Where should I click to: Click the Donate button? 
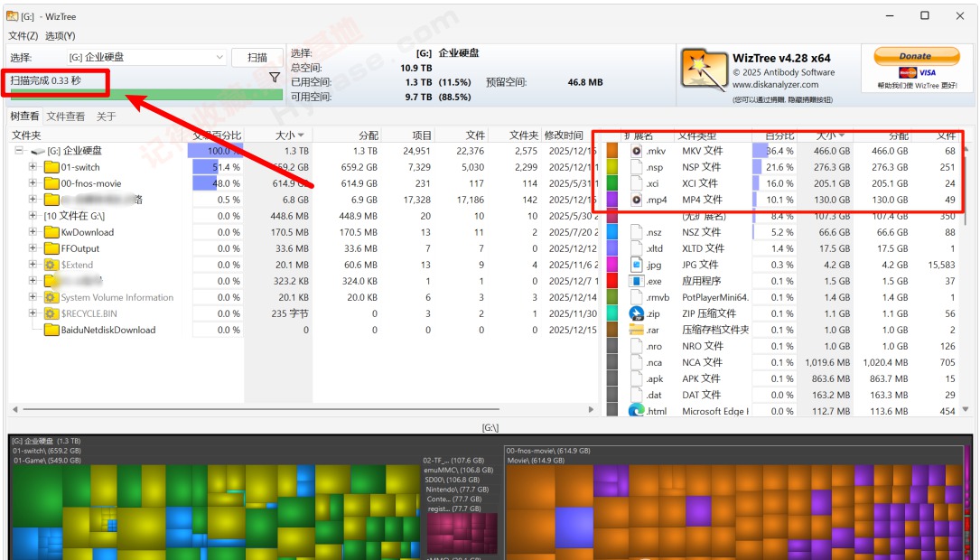click(x=917, y=55)
